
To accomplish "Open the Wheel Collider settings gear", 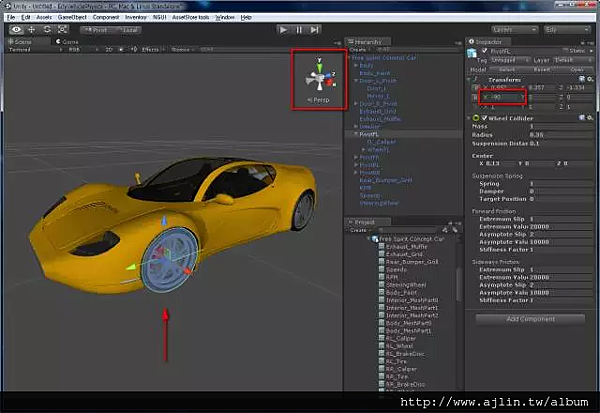I will pos(587,117).
